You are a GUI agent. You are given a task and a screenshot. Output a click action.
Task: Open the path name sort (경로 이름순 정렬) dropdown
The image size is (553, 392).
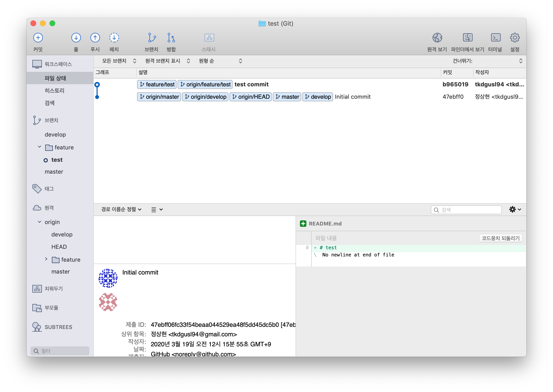121,209
